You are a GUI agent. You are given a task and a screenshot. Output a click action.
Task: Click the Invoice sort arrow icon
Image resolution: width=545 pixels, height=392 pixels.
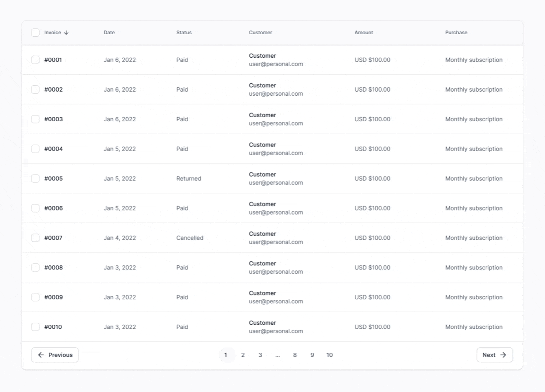(66, 33)
